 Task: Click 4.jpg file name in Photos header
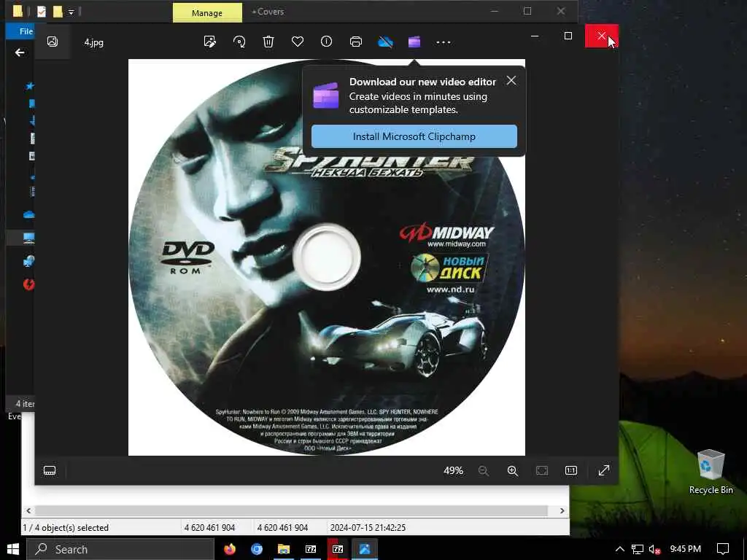[x=94, y=42]
